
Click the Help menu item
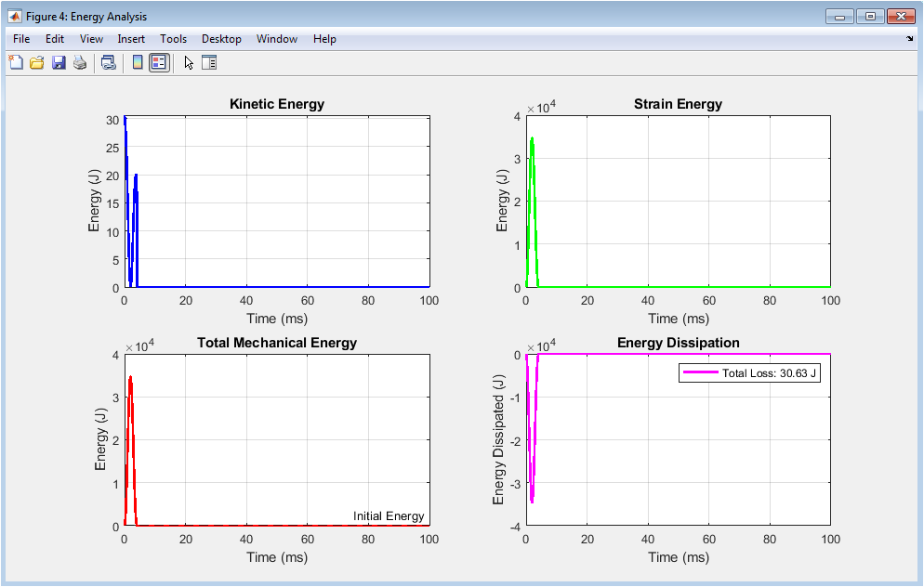click(x=324, y=39)
